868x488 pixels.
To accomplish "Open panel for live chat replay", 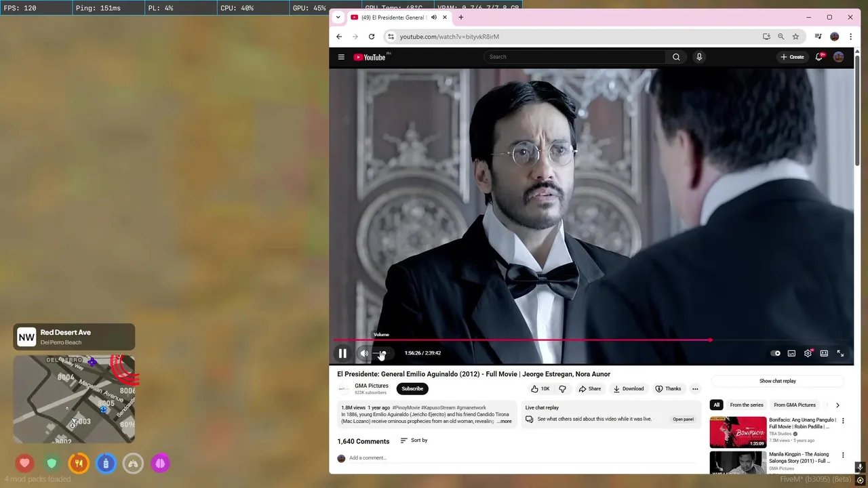I will (x=683, y=420).
